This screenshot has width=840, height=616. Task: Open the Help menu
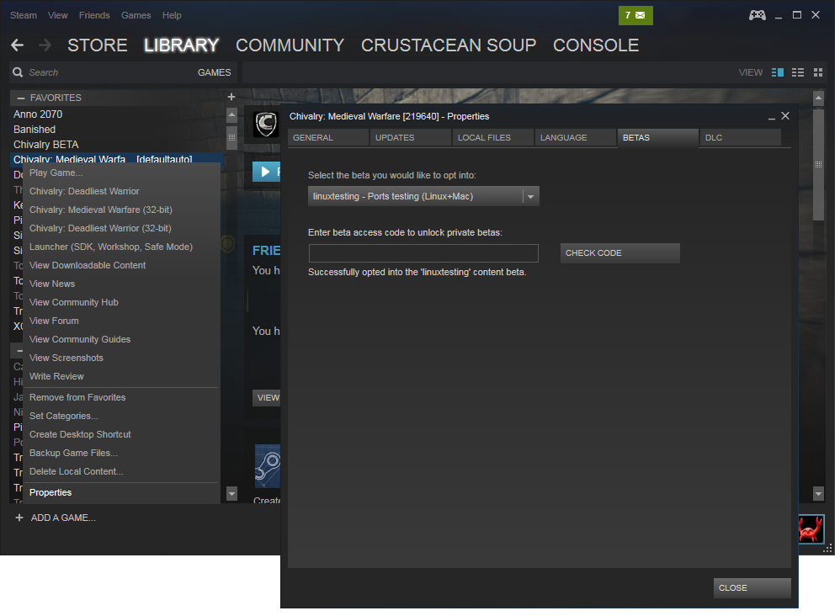(172, 15)
